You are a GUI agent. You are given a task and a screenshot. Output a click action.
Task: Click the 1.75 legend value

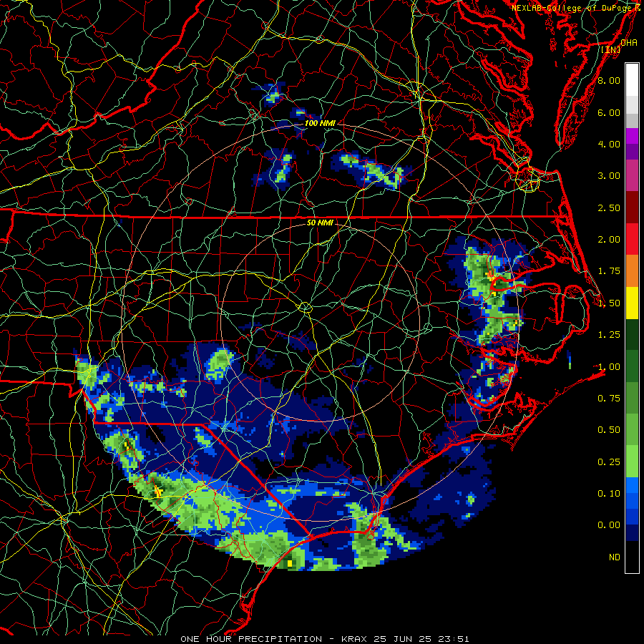[609, 271]
